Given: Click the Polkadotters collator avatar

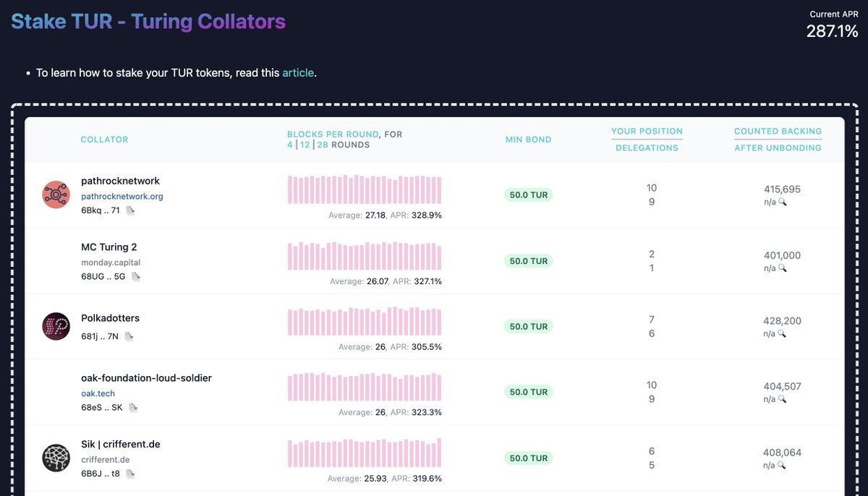Looking at the screenshot, I should pyautogui.click(x=56, y=326).
